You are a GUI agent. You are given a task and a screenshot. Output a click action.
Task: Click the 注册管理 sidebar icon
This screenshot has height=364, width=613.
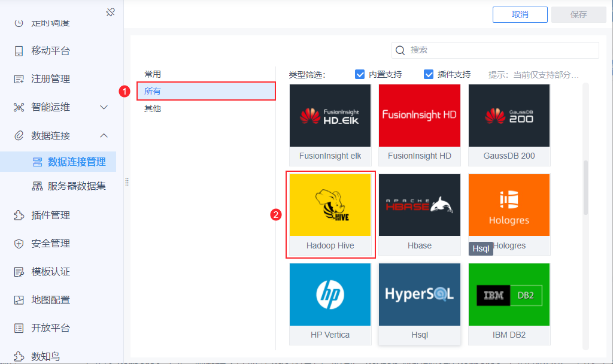click(x=19, y=79)
